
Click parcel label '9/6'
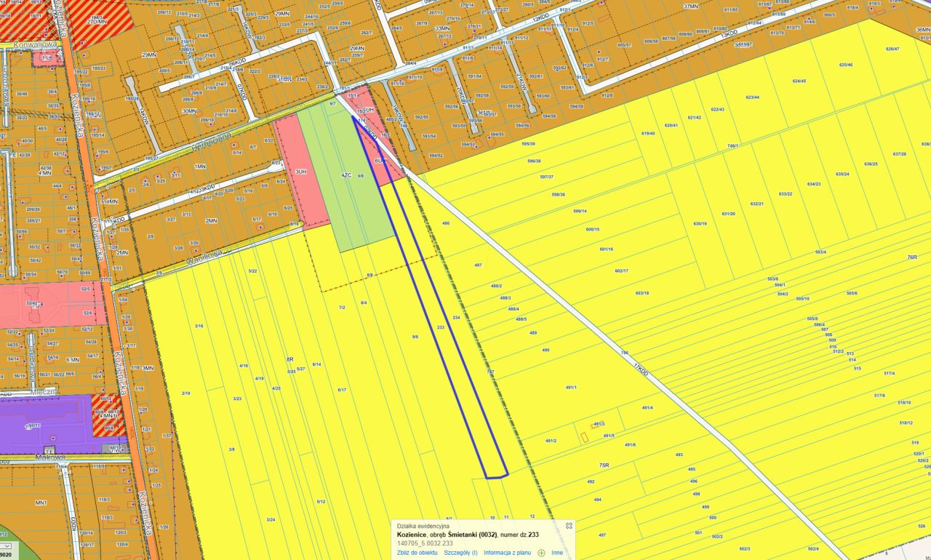coord(415,337)
